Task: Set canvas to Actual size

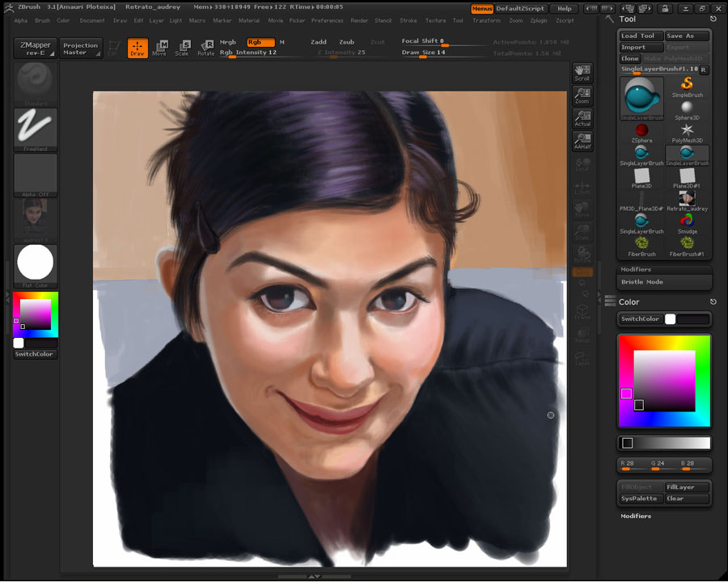Action: pyautogui.click(x=582, y=118)
